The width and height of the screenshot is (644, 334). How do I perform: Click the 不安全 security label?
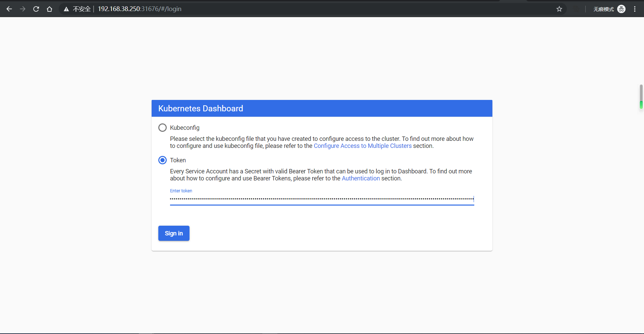coord(82,9)
